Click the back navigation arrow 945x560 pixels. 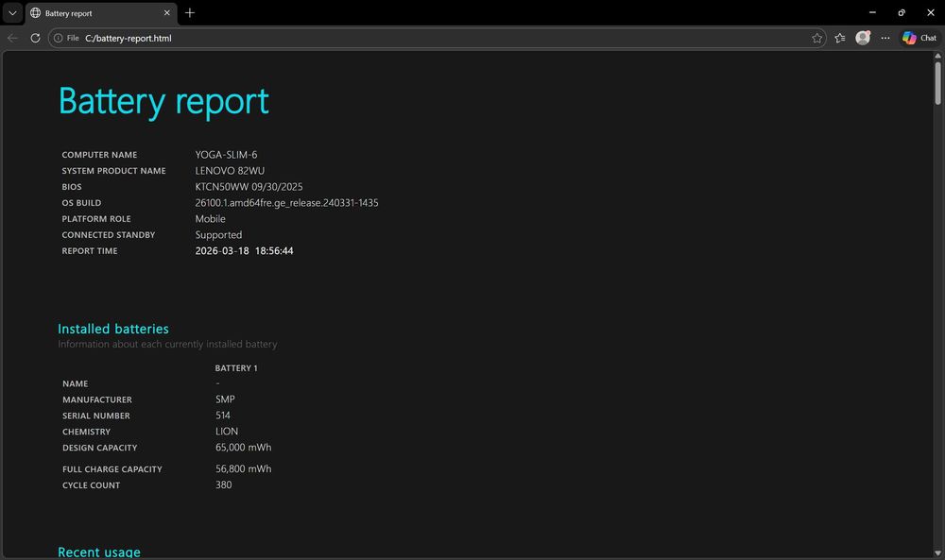click(12, 38)
